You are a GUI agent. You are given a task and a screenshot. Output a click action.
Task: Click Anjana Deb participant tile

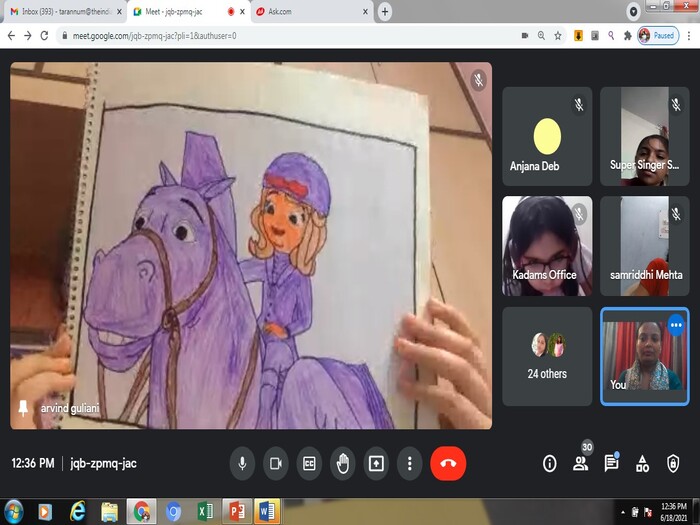pyautogui.click(x=547, y=136)
